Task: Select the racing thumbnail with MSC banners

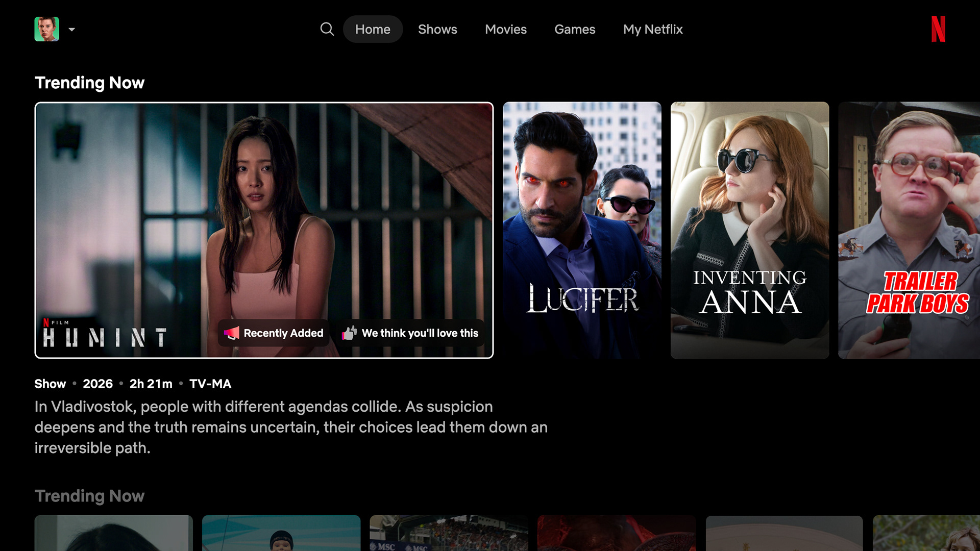Action: point(449,533)
